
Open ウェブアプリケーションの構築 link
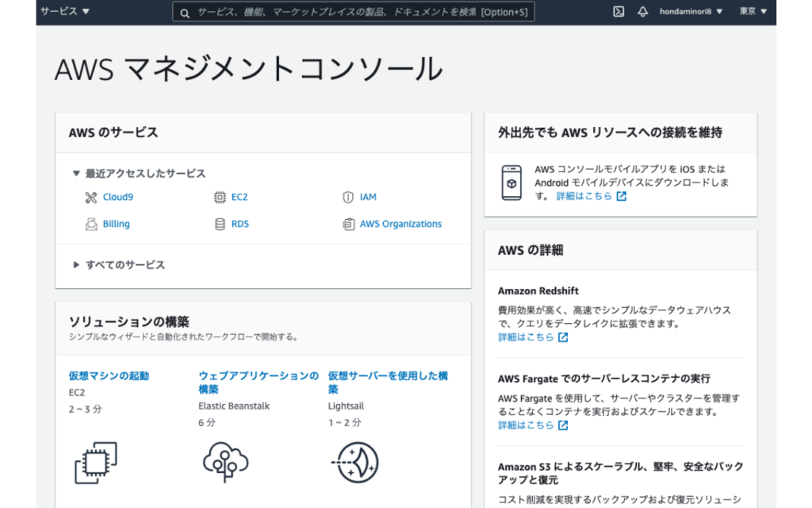point(259,383)
